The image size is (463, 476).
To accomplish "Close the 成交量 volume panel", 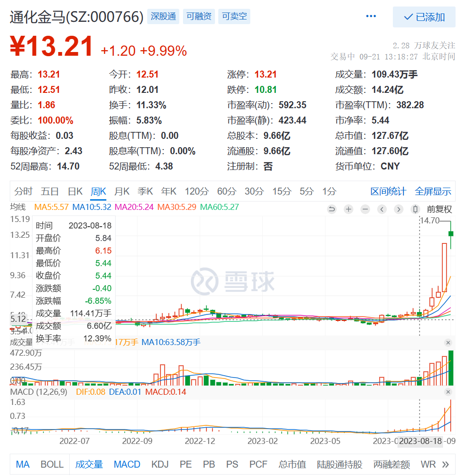I will pyautogui.click(x=448, y=343).
